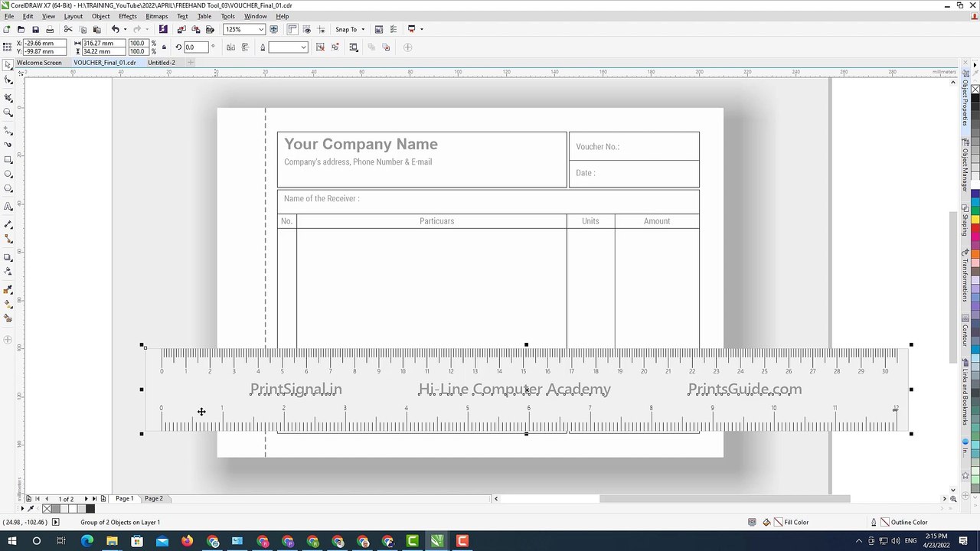
Task: Go to next page arrow
Action: [x=86, y=499]
